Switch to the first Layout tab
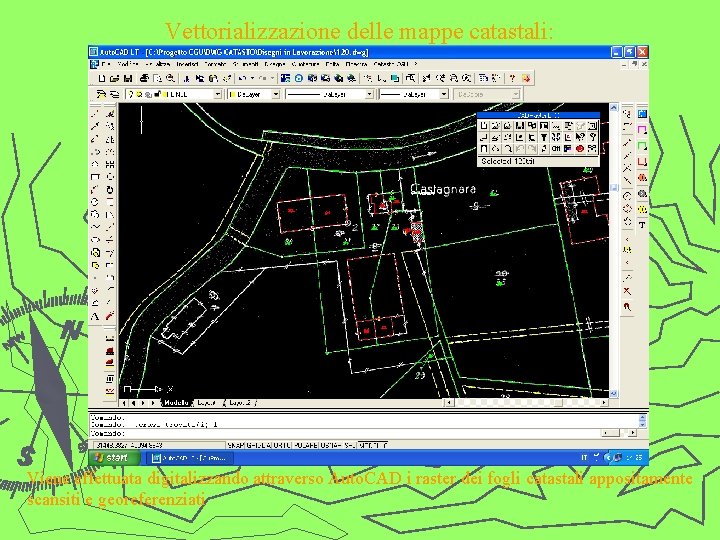720x540 pixels. pyautogui.click(x=207, y=403)
